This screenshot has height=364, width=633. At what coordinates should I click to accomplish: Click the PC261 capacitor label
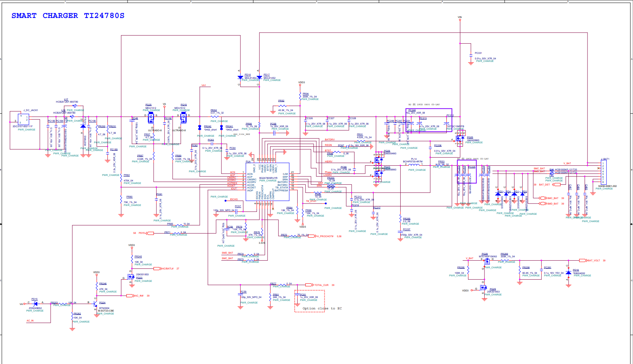[548, 268]
